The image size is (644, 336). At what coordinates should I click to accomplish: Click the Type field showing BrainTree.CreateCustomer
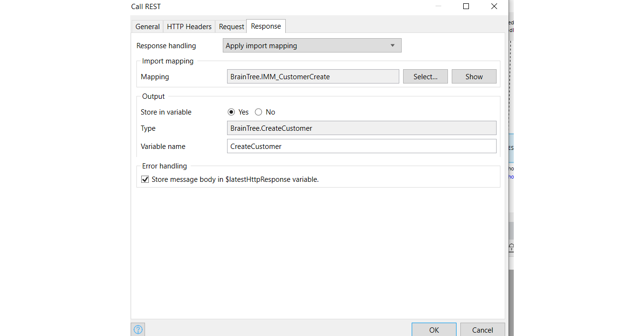point(361,128)
